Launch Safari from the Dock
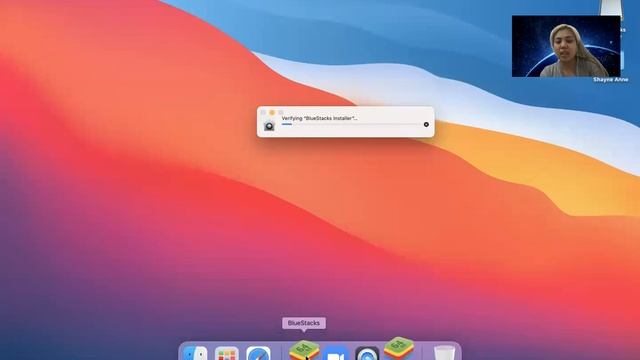The height and width of the screenshot is (360, 640). click(x=258, y=353)
